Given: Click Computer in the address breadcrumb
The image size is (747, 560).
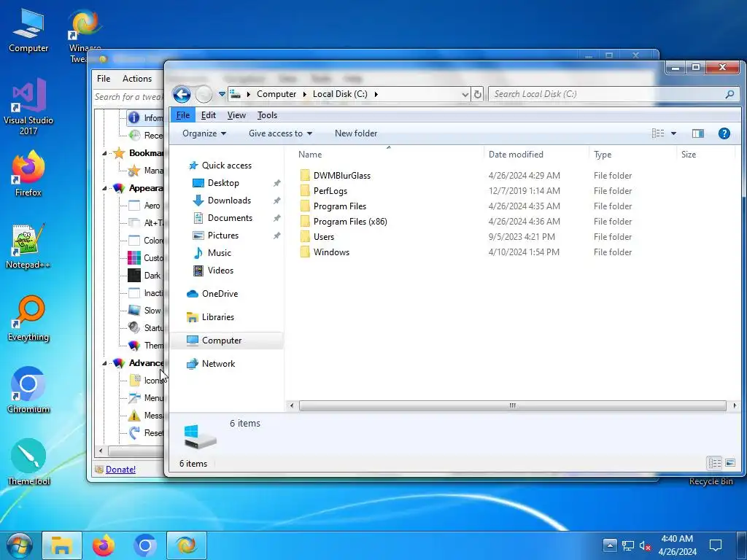Looking at the screenshot, I should [276, 94].
